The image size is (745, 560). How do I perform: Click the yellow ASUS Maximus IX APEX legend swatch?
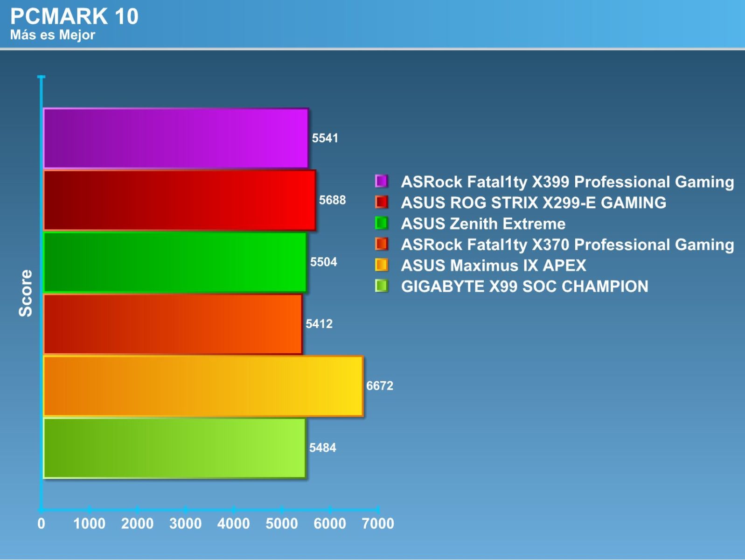point(381,265)
